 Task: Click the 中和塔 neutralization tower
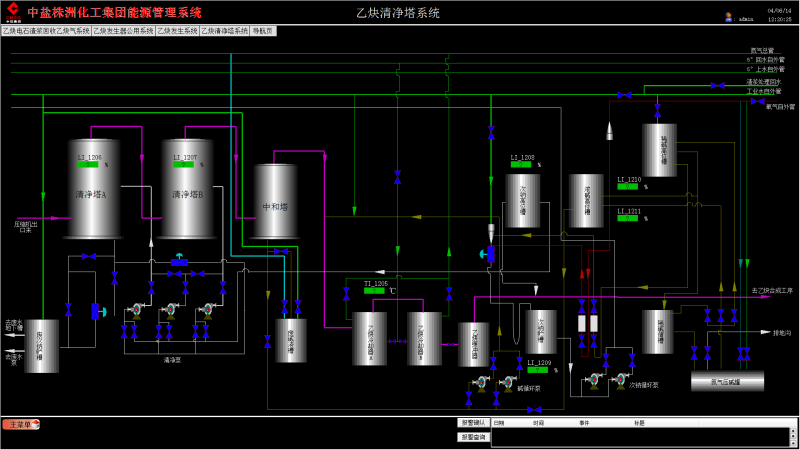tap(276, 201)
